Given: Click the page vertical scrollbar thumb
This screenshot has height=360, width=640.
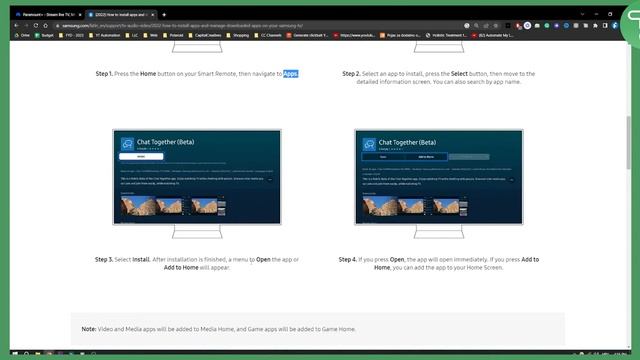Looking at the screenshot, I should click(x=629, y=142).
